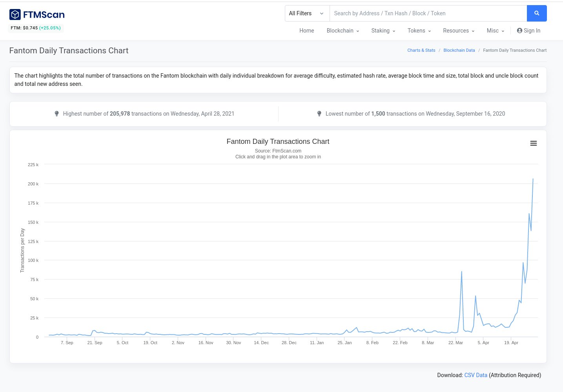
Task: Expand the Staking menu
Action: pos(383,31)
